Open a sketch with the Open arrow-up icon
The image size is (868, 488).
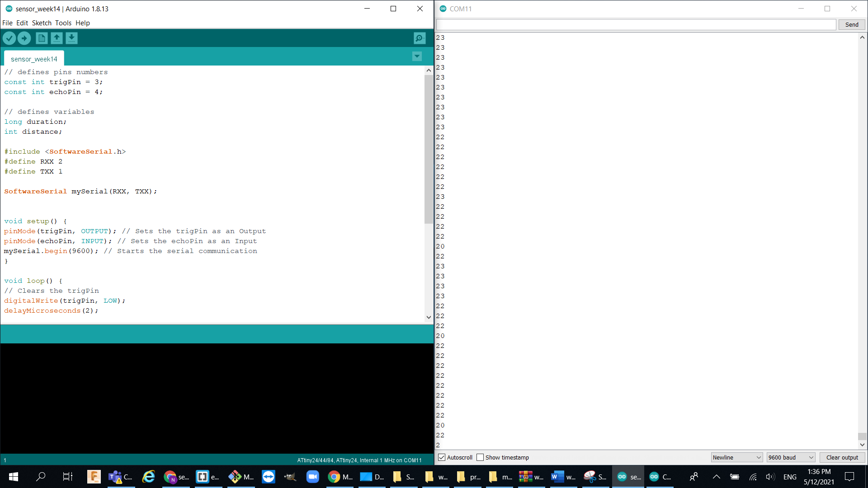[x=57, y=38]
